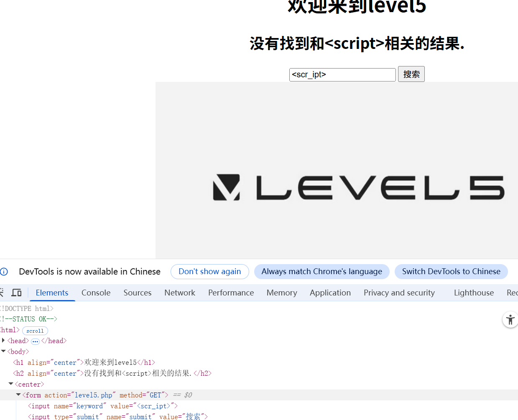The width and height of the screenshot is (518, 420).
Task: Select the STATUS OK comment line
Action: point(28,319)
